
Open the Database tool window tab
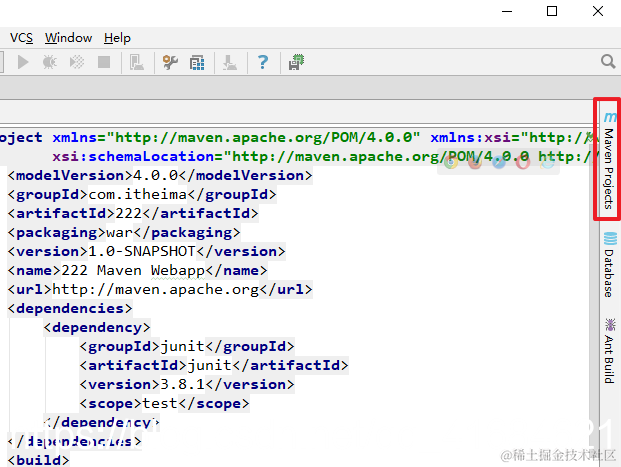coord(609,264)
